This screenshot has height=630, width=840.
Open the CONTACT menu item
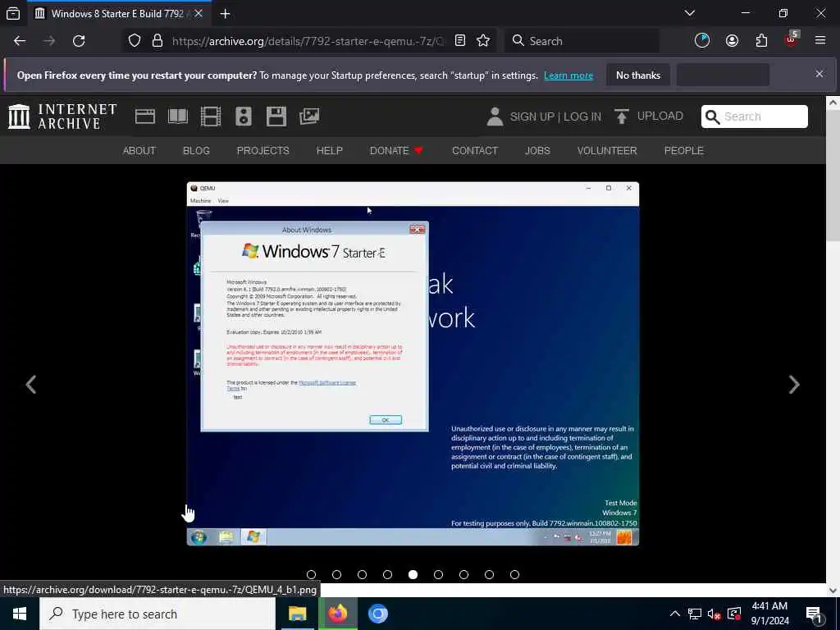click(x=475, y=151)
